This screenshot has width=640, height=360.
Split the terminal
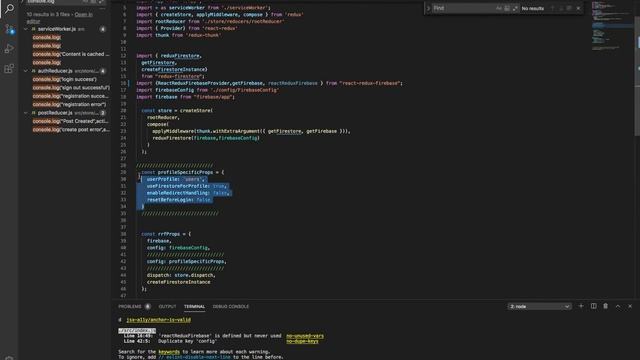tap(593, 306)
